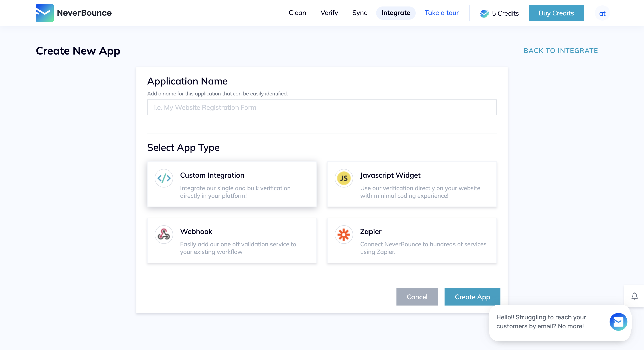The image size is (644, 350).
Task: Click the NeverBounce brand name
Action: click(x=84, y=13)
